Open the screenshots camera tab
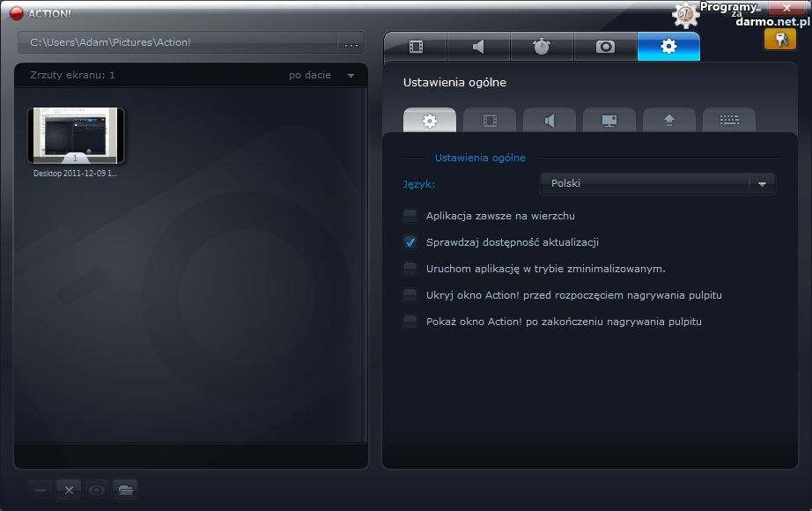Screen dimensions: 812x511 pos(605,47)
